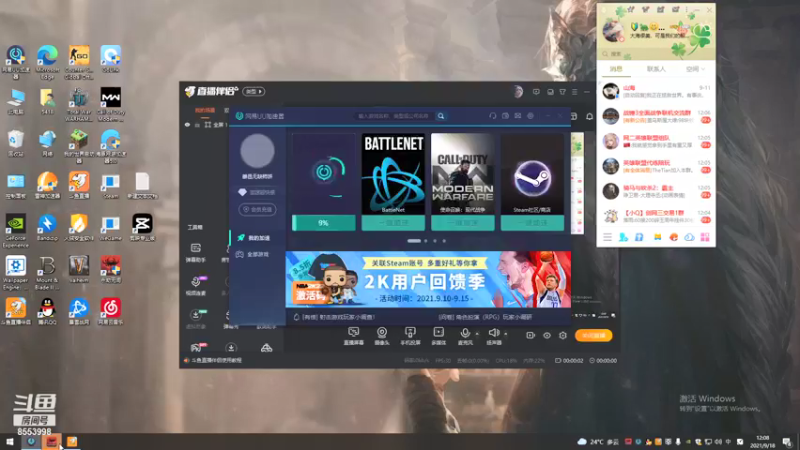The image size is (800, 450).
Task: Open the 视频连麦 tool in Douyu toolbox
Action: (195, 285)
